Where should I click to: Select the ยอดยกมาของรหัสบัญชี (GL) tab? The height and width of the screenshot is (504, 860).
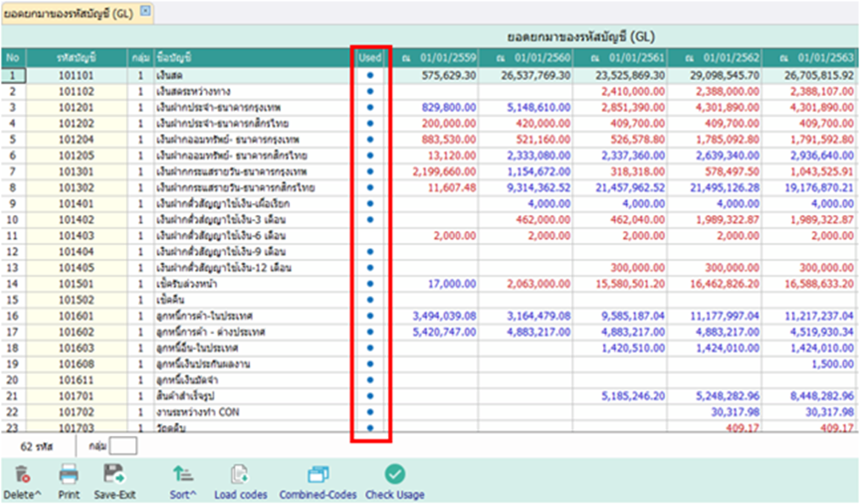coord(69,14)
